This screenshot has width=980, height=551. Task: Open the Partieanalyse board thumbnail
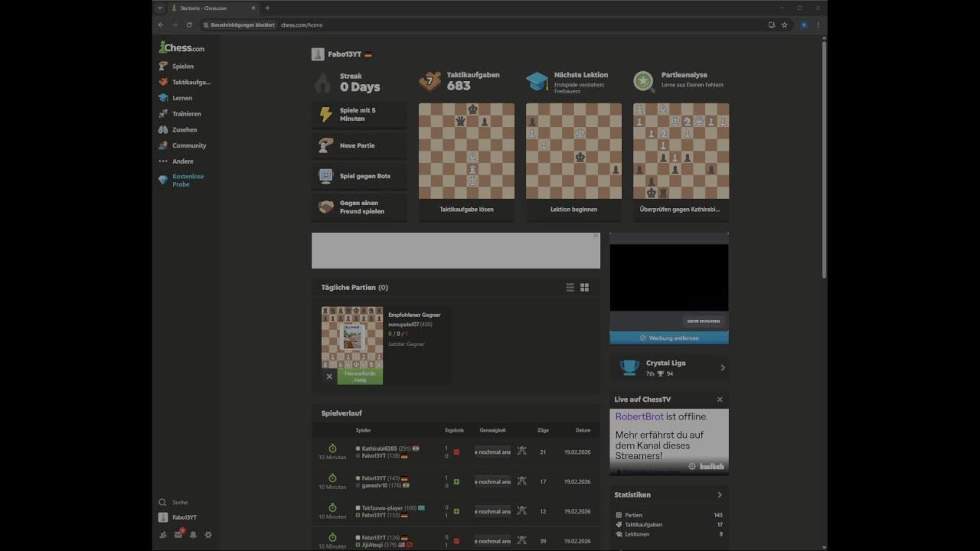point(681,151)
